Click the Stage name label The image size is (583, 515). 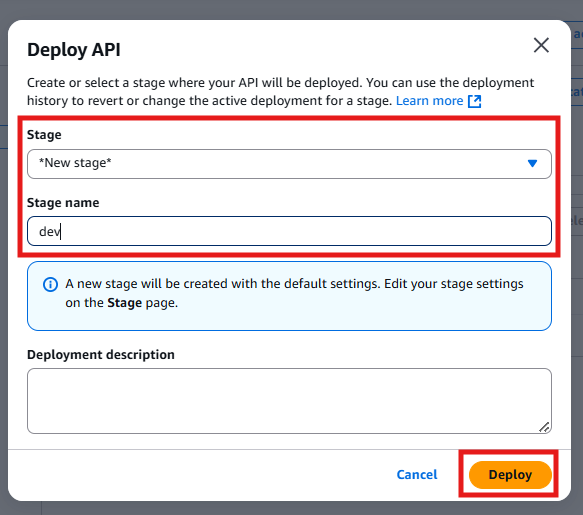coord(63,203)
